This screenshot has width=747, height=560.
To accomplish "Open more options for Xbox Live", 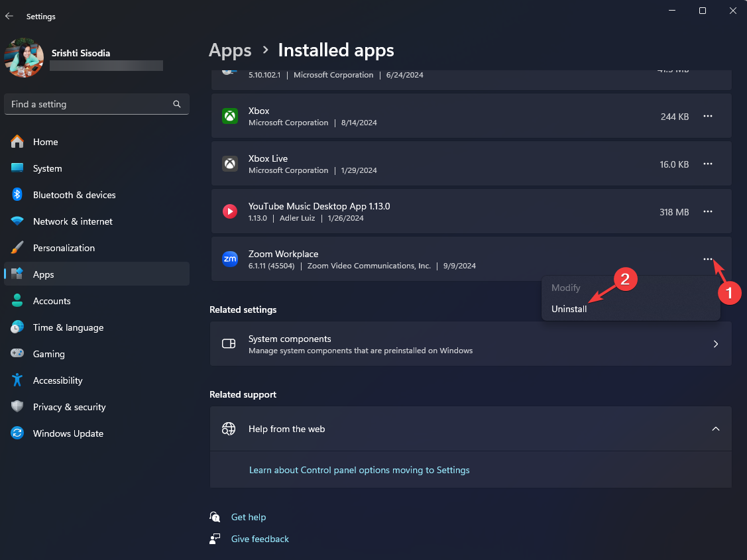I will coord(707,164).
